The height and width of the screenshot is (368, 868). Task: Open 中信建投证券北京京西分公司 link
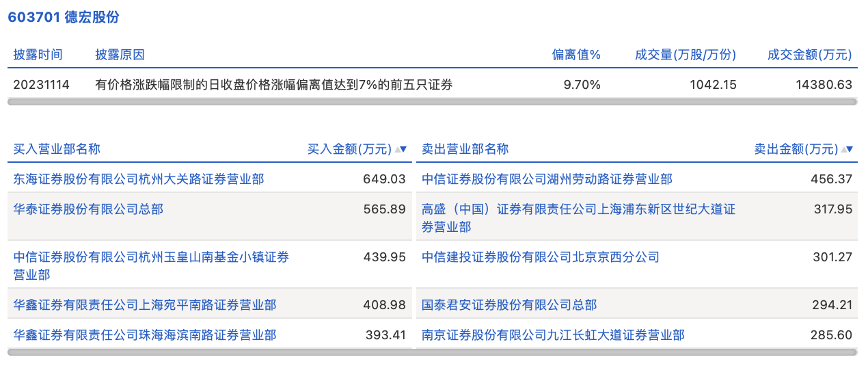tap(541, 257)
